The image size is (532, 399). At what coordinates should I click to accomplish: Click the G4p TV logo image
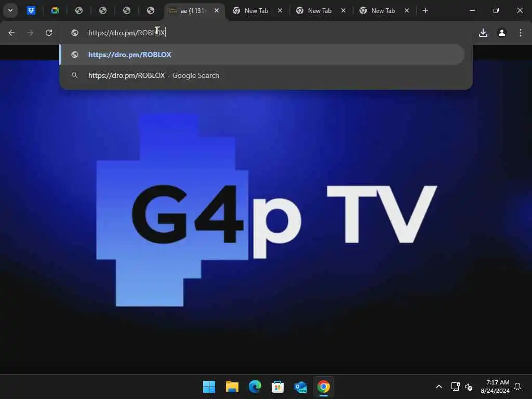pos(267,210)
